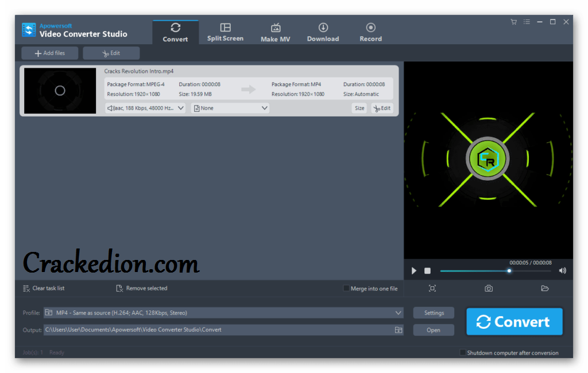Open the shopping cart icon
This screenshot has height=373, width=588.
click(x=514, y=22)
